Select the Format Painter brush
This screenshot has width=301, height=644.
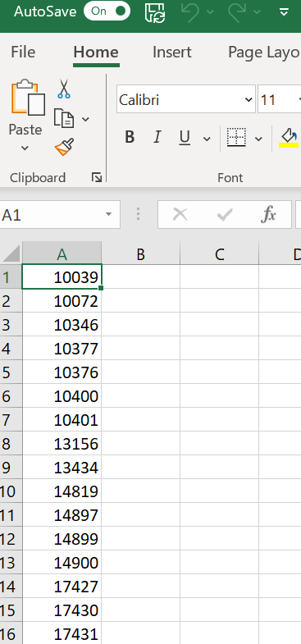click(64, 147)
